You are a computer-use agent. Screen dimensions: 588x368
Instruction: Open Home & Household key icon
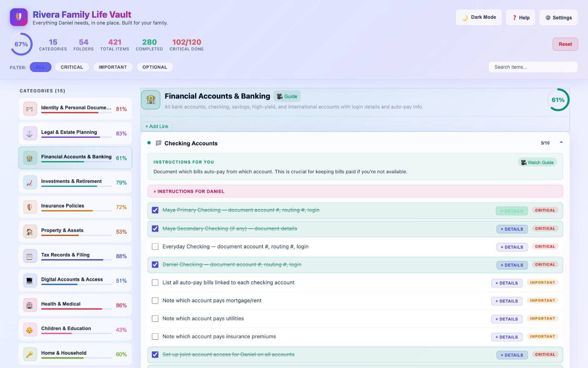[x=30, y=354]
